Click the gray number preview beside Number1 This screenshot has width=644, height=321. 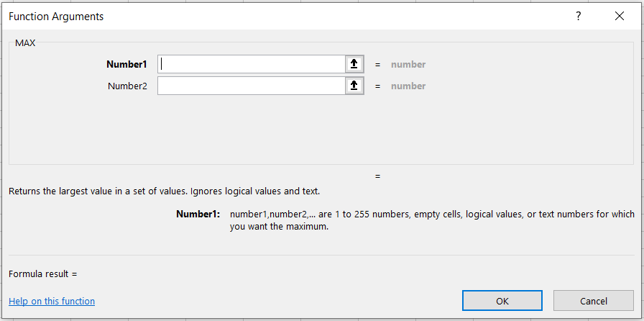tap(408, 64)
